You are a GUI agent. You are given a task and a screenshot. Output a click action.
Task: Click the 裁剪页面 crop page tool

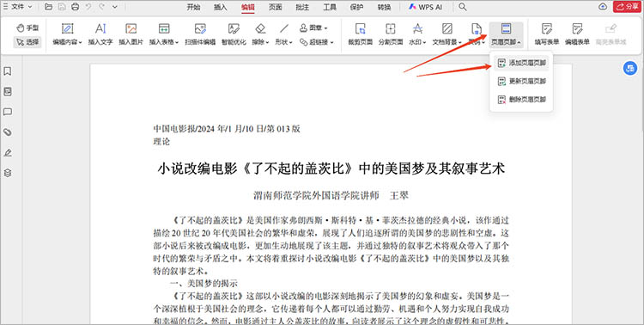point(360,34)
